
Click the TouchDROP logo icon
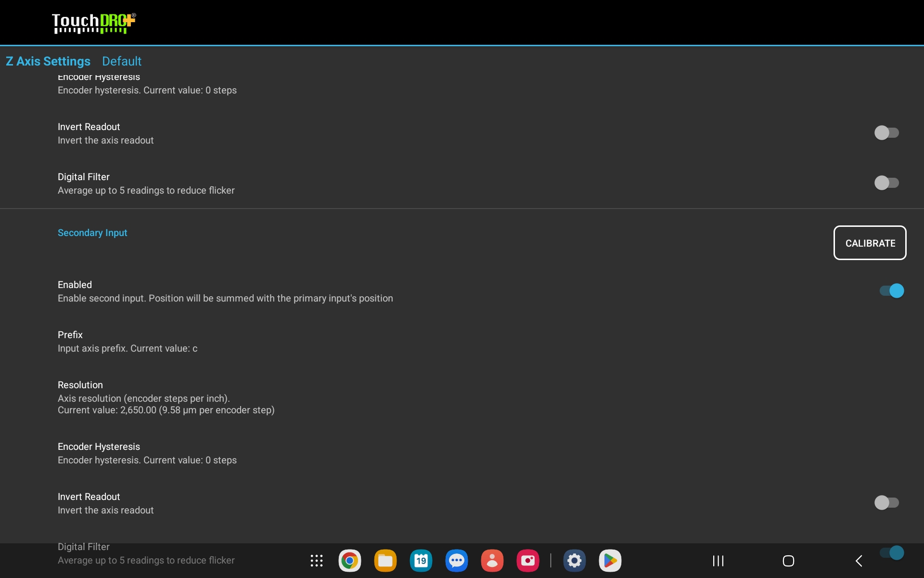[x=92, y=23]
